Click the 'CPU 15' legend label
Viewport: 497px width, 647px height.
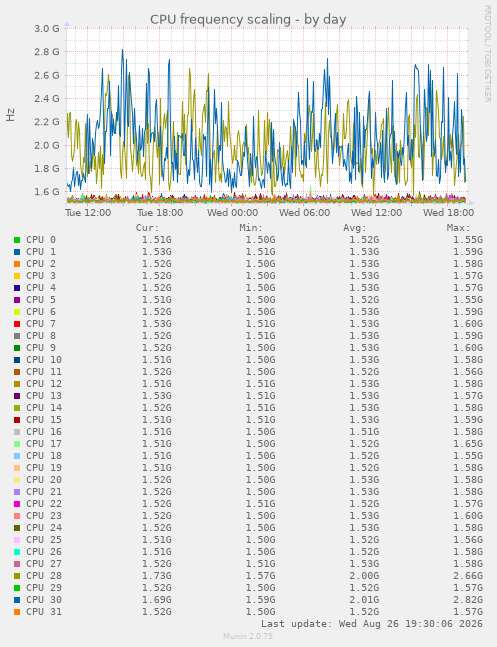pyautogui.click(x=44, y=420)
